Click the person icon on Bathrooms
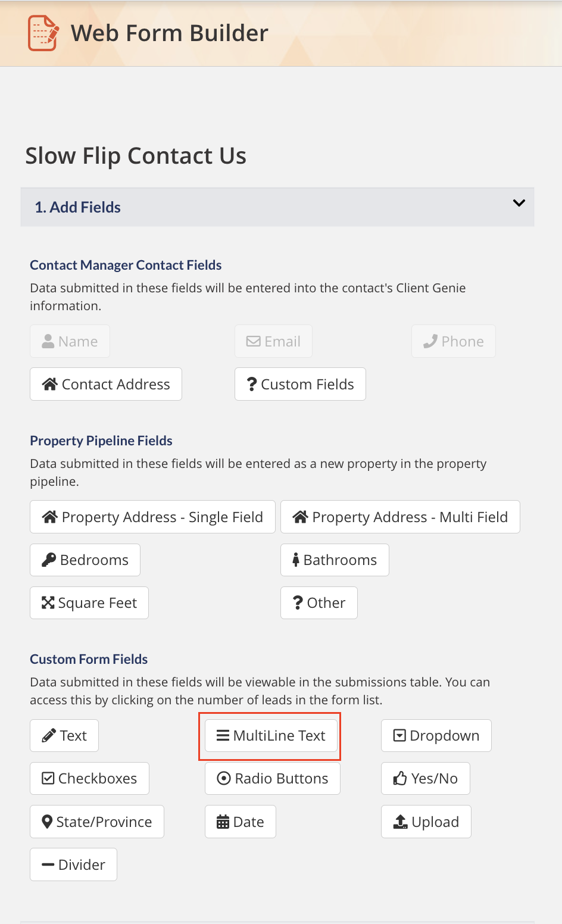Viewport: 562px width, 924px height. tap(296, 560)
